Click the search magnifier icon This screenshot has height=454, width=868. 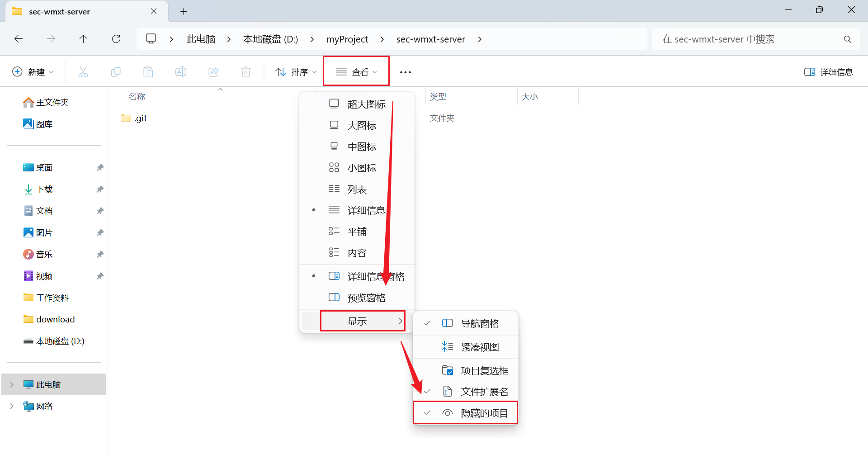tap(848, 39)
